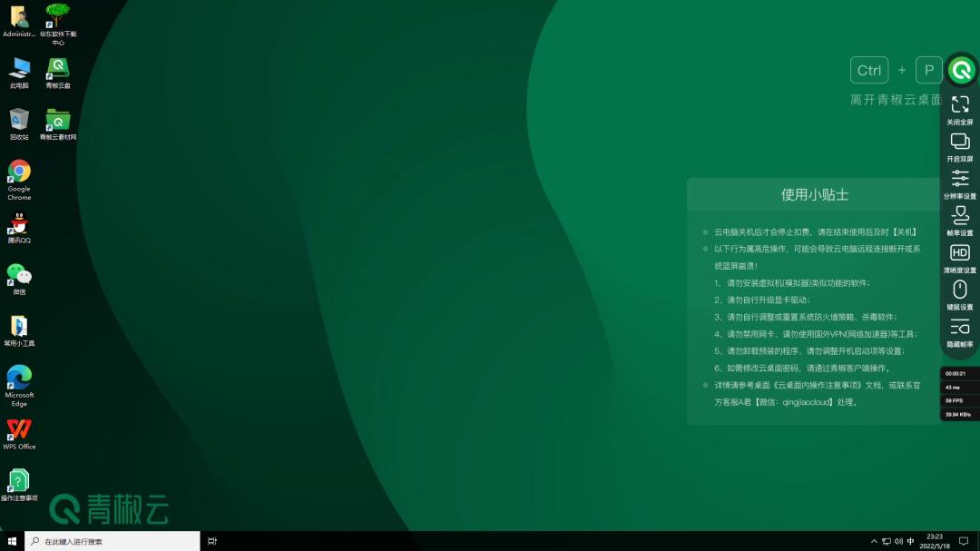
Task: Click the green 青椒云 logo on the sidebar
Action: tap(961, 70)
